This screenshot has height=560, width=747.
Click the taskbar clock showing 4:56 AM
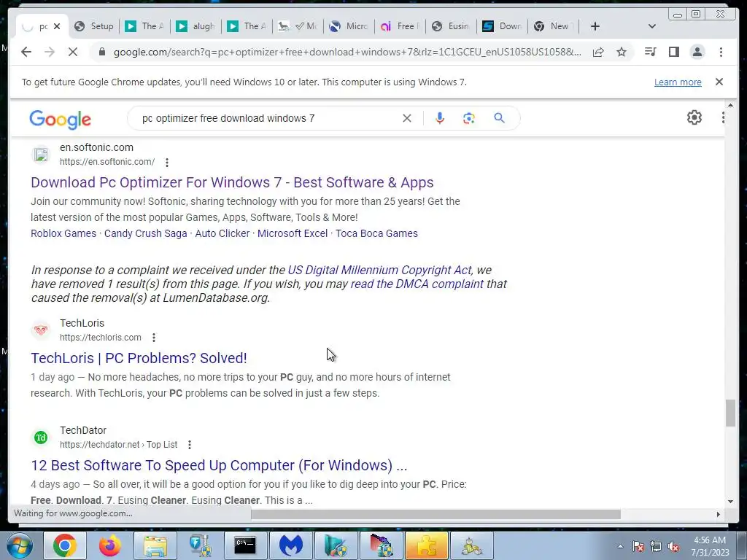[711, 546]
